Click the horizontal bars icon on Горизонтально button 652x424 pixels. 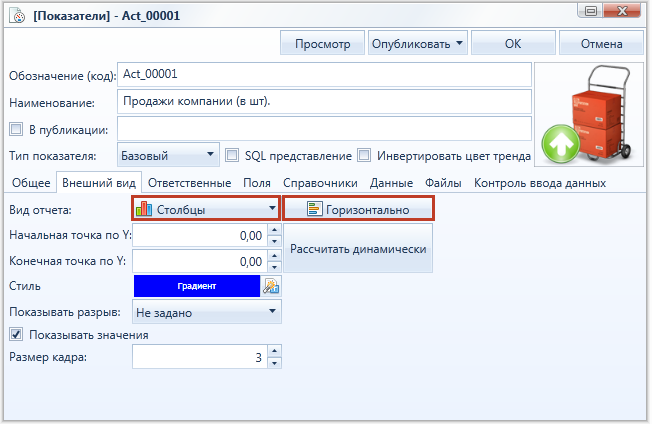tap(314, 209)
